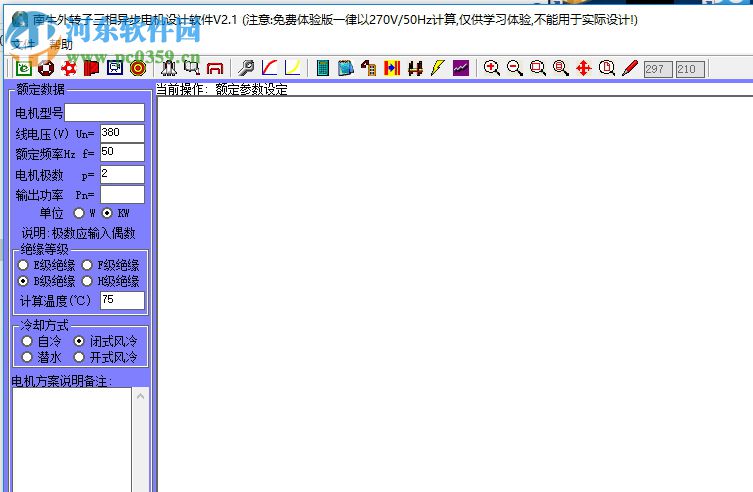This screenshot has height=492, width=753.
Task: Open the green calculator icon
Action: point(323,68)
